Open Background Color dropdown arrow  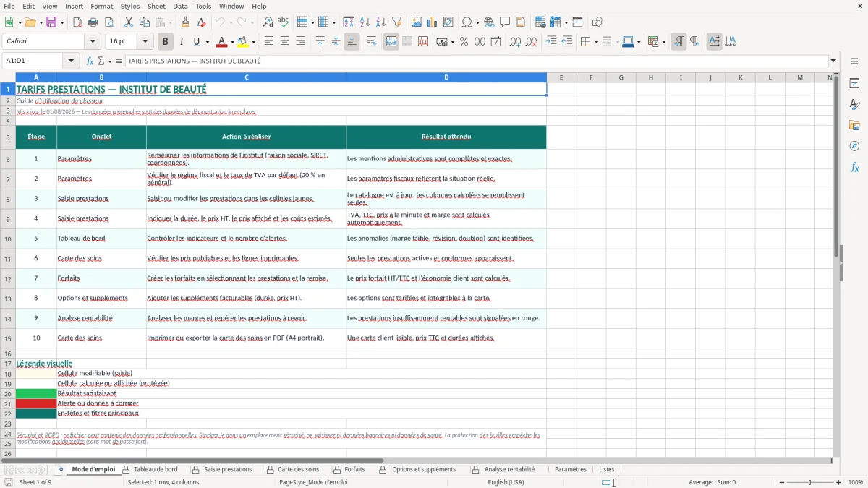point(253,42)
